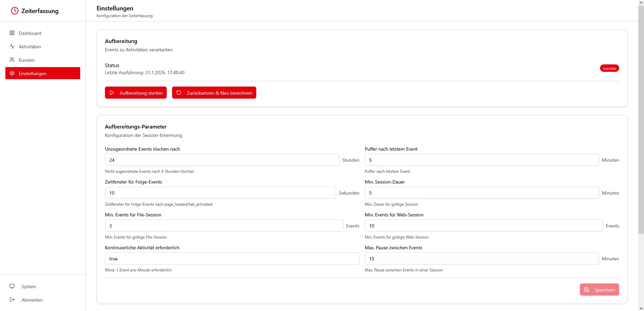Focus the Unzugeordnete Events löschen nach field
This screenshot has height=311, width=644.
click(x=222, y=160)
